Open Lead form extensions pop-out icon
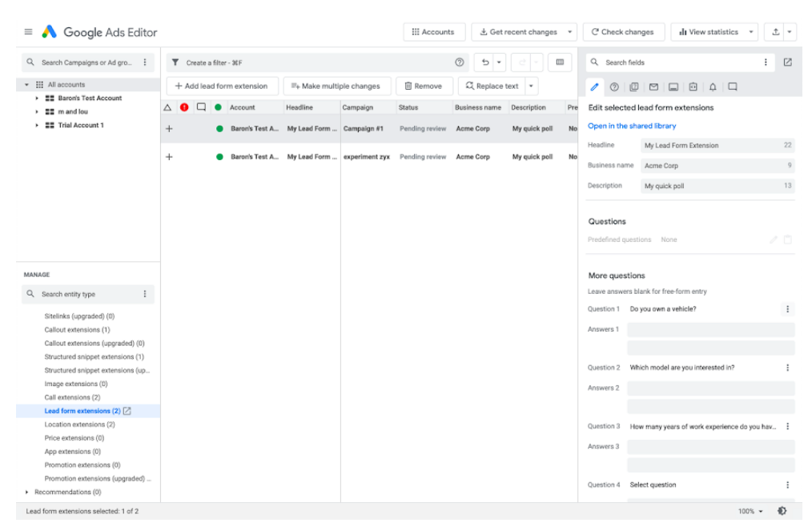Screen dimensions: 812x531 coord(127,412)
